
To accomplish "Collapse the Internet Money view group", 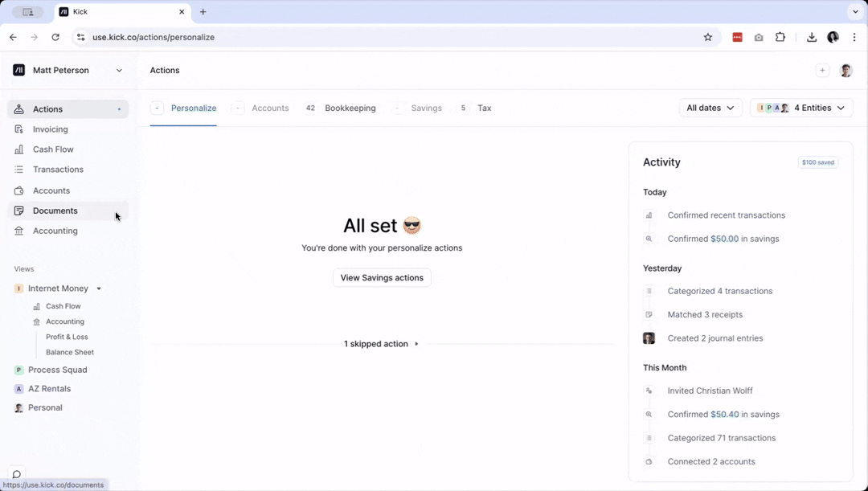I will [x=98, y=288].
